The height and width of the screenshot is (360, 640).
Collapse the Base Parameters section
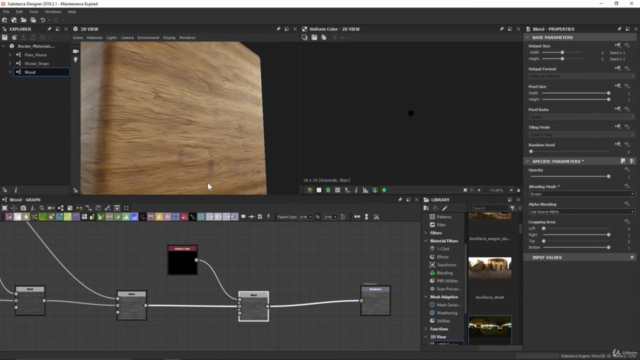tap(527, 38)
